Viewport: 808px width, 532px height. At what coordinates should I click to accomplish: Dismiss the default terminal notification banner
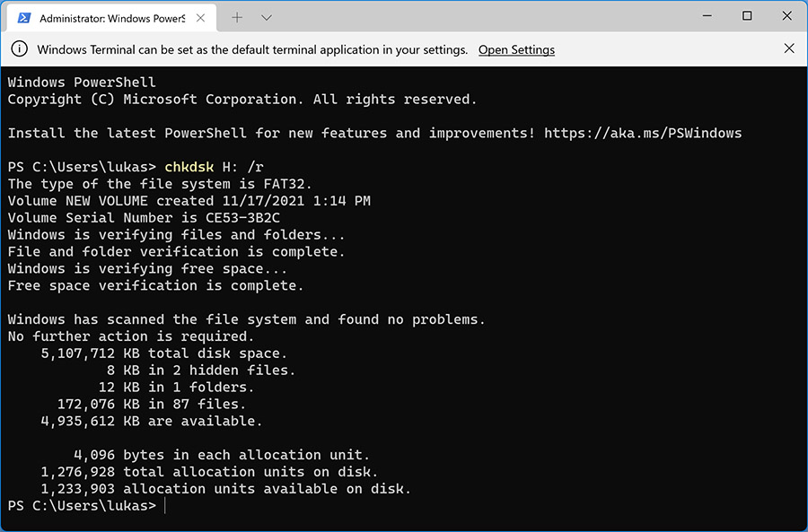[789, 49]
